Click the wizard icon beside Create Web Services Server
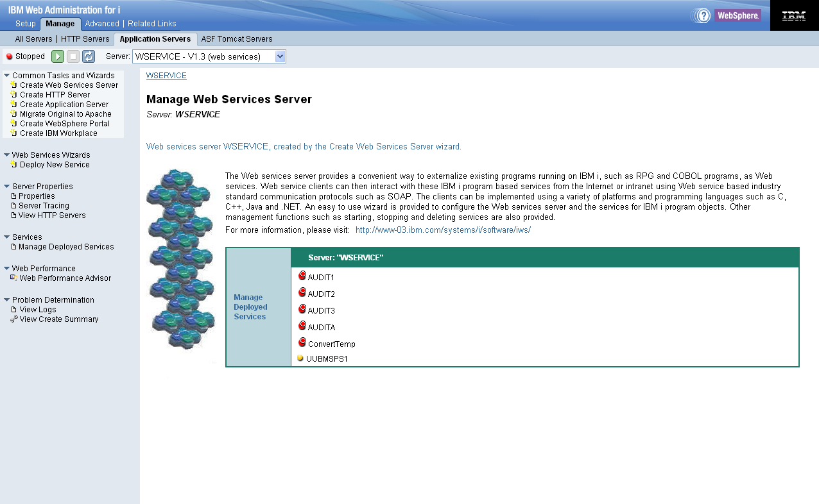The width and height of the screenshot is (819, 504). (x=14, y=85)
